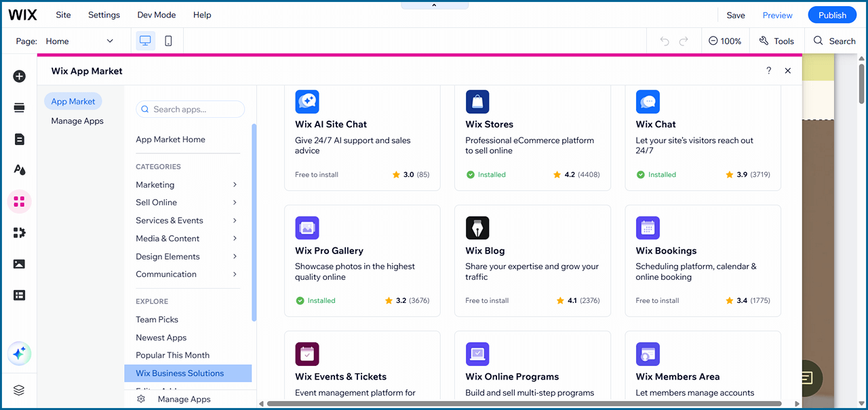Expand the Communication category chevron
The width and height of the screenshot is (868, 410).
coord(235,274)
